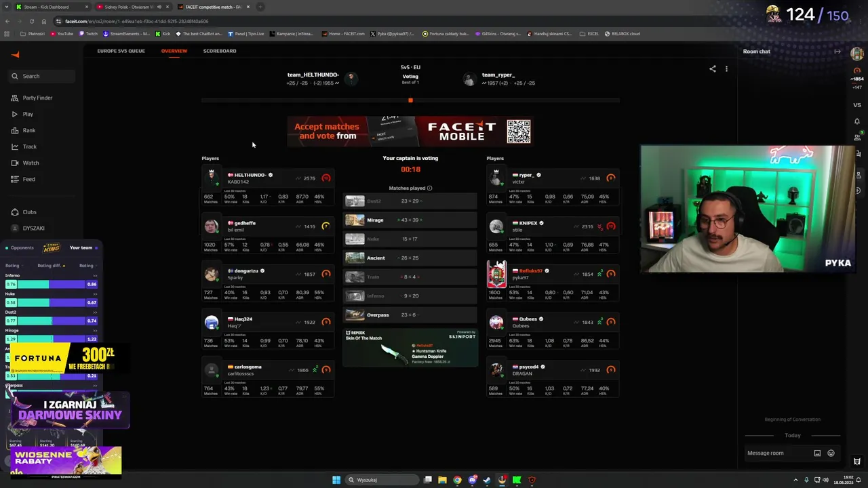Open team_ryper_ team header

500,79
